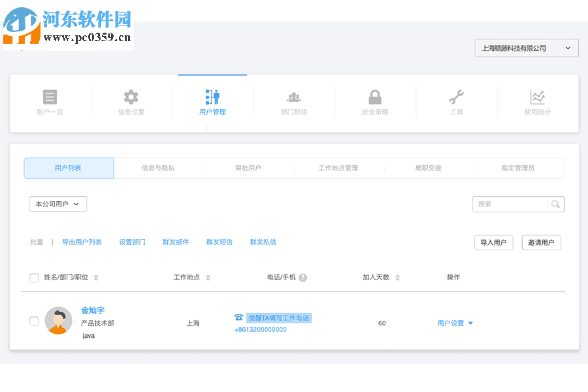
Task: Open the 工具 wrench icon
Action: click(x=456, y=96)
